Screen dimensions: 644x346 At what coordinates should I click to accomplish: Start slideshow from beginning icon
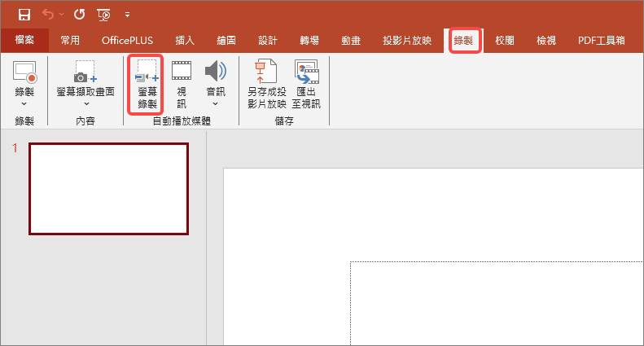click(x=103, y=15)
